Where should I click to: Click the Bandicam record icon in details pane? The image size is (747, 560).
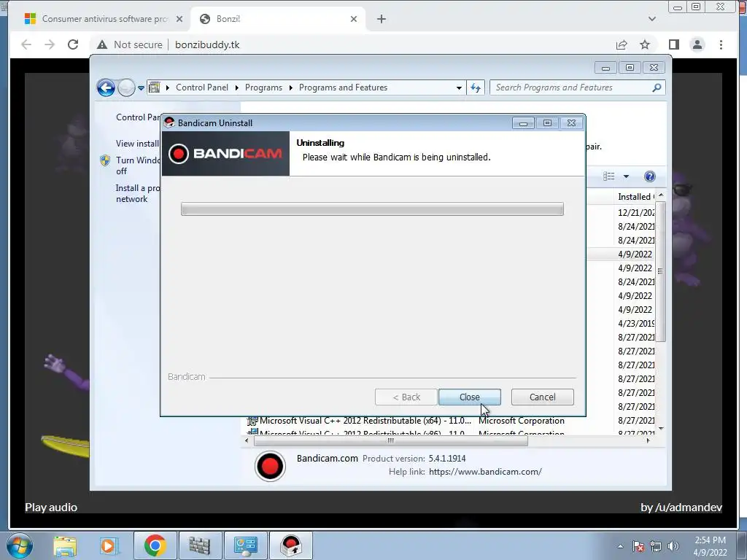[270, 466]
